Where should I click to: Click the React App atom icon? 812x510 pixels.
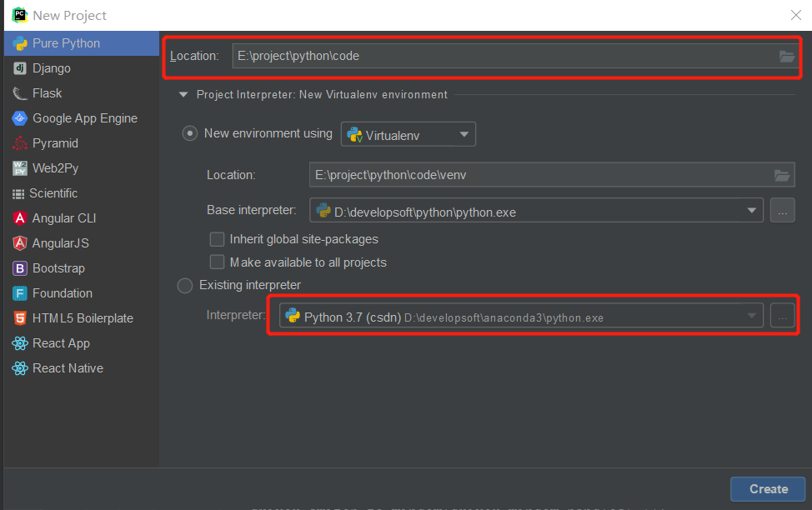20,343
